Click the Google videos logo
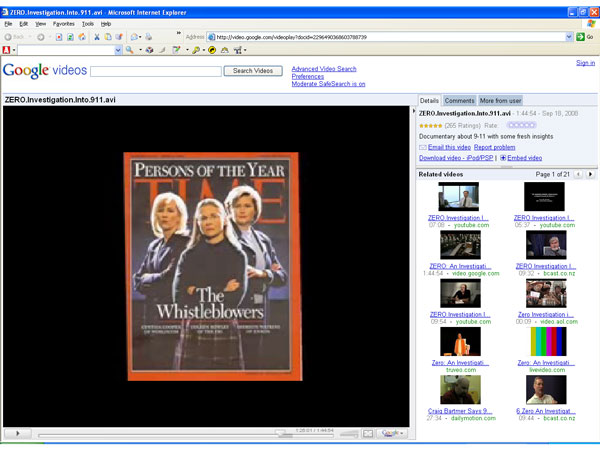 tap(43, 70)
